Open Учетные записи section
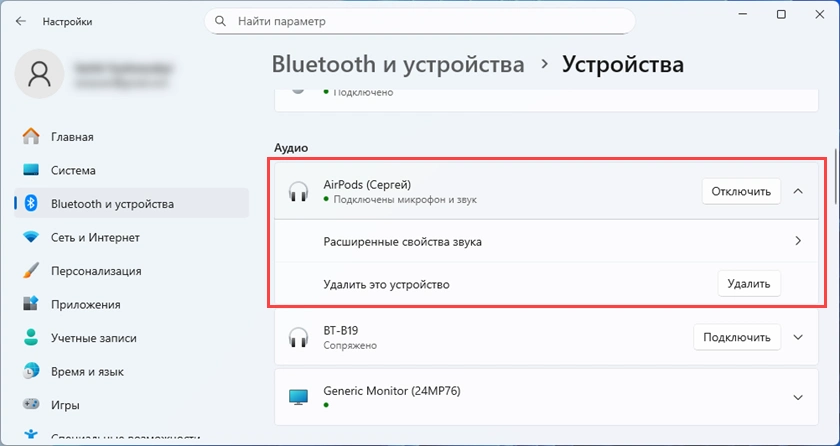This screenshot has width=840, height=446. pos(93,338)
